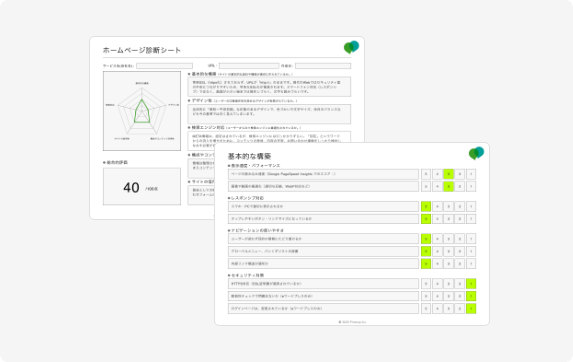The height and width of the screenshot is (362, 573).
Task: Select score 4 in the global menu breadcrumb row
Action: (x=437, y=251)
